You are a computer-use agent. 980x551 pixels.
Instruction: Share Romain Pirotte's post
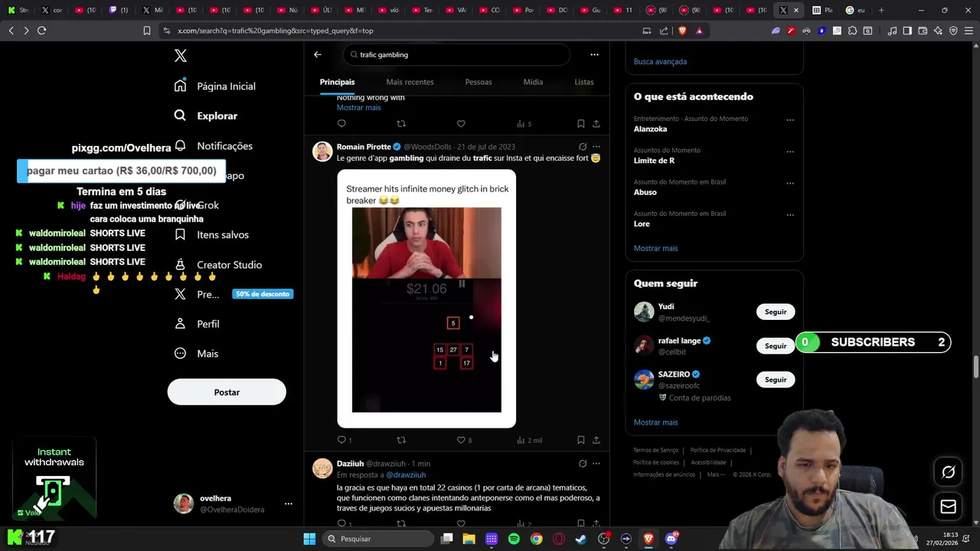click(596, 440)
